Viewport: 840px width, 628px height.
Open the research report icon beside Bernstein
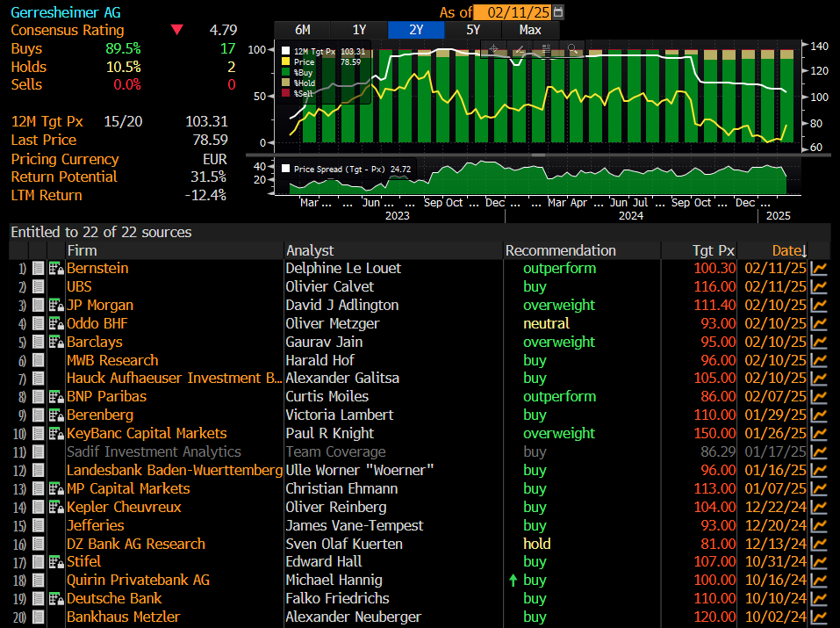(56, 268)
